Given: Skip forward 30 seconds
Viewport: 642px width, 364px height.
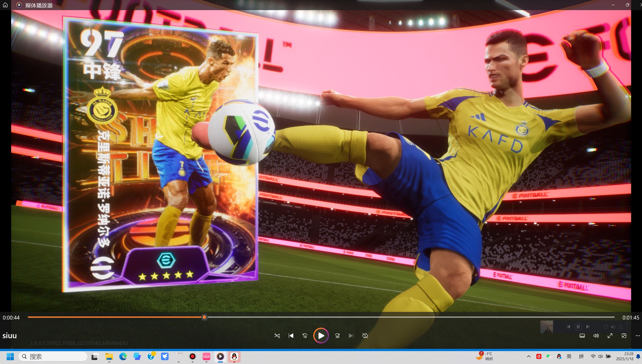Looking at the screenshot, I should (337, 336).
